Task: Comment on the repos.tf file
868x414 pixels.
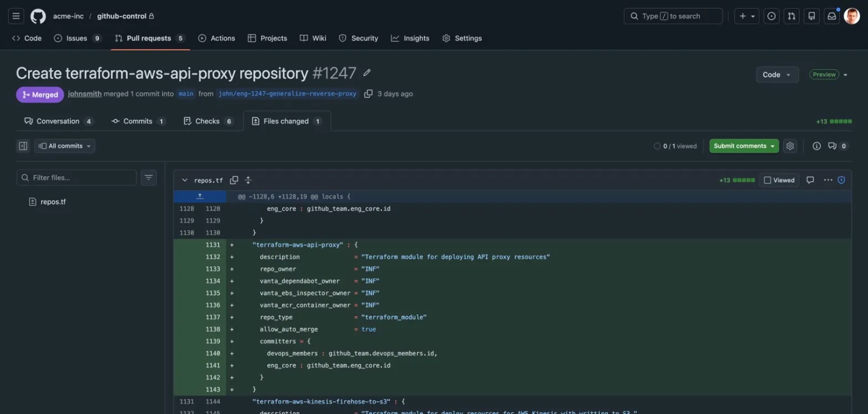Action: (810, 180)
